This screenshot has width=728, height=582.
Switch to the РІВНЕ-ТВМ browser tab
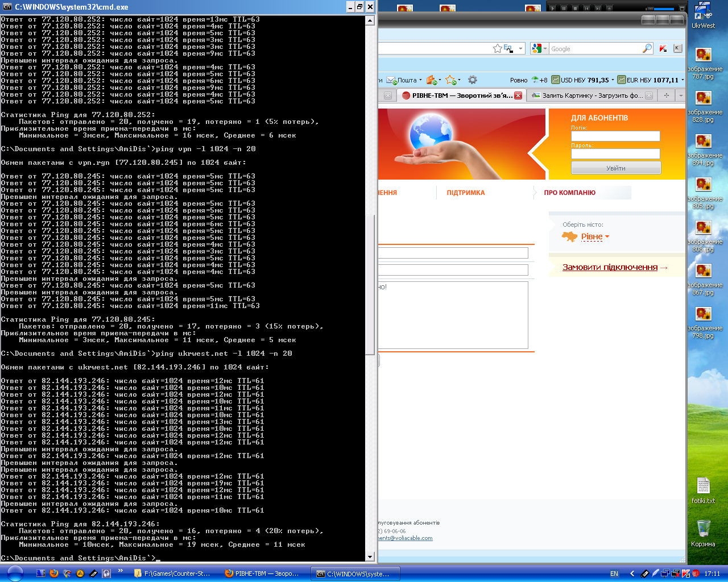point(462,95)
